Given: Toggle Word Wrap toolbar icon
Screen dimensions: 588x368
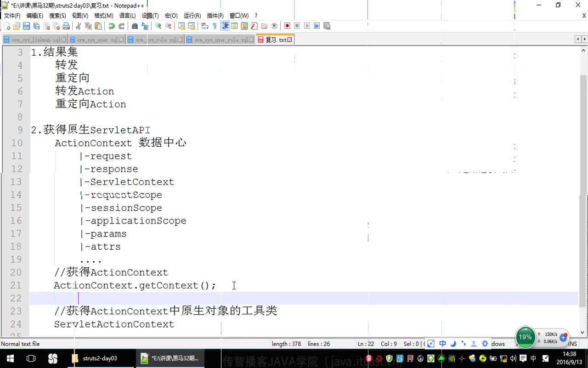Looking at the screenshot, I should click(205, 26).
